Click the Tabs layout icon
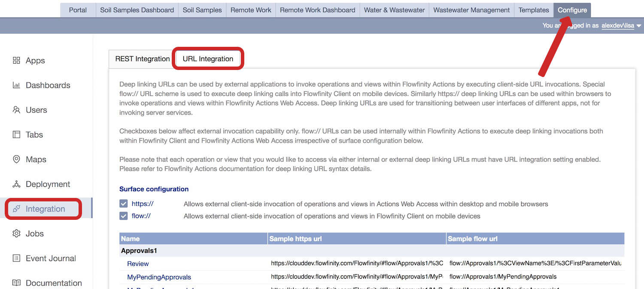This screenshot has width=644, height=289. click(x=16, y=134)
